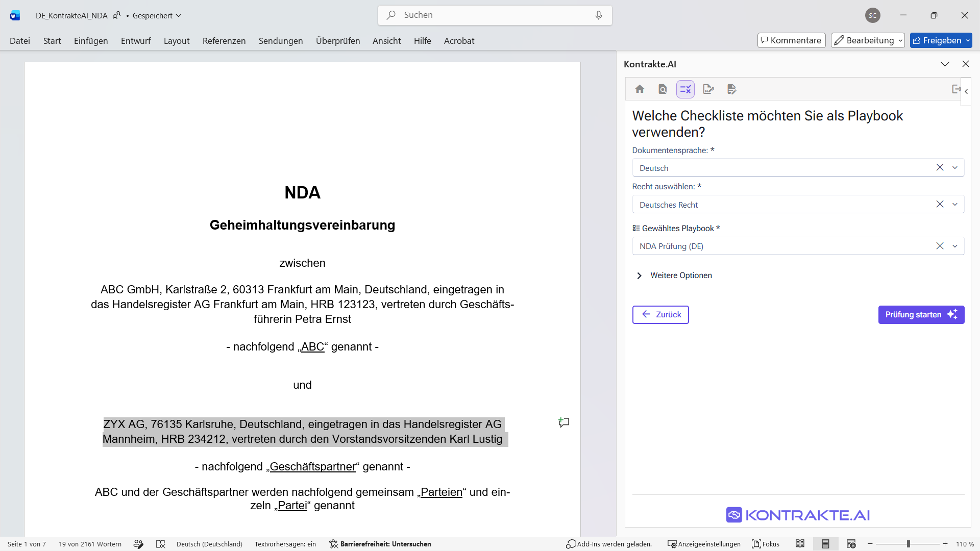Click the shared document people icon
This screenshot has width=980, height=551.
[117, 15]
